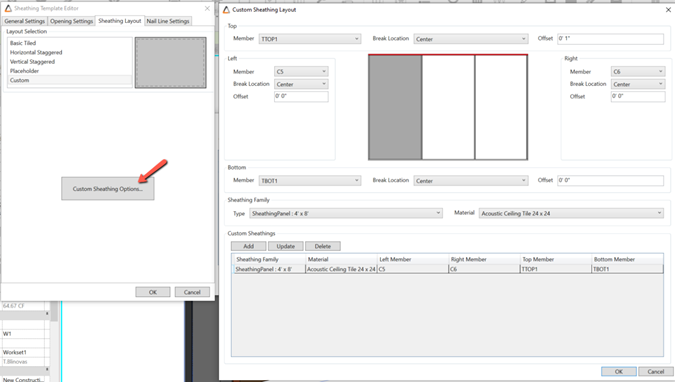Open Custom Sheathing Options button

coord(108,189)
